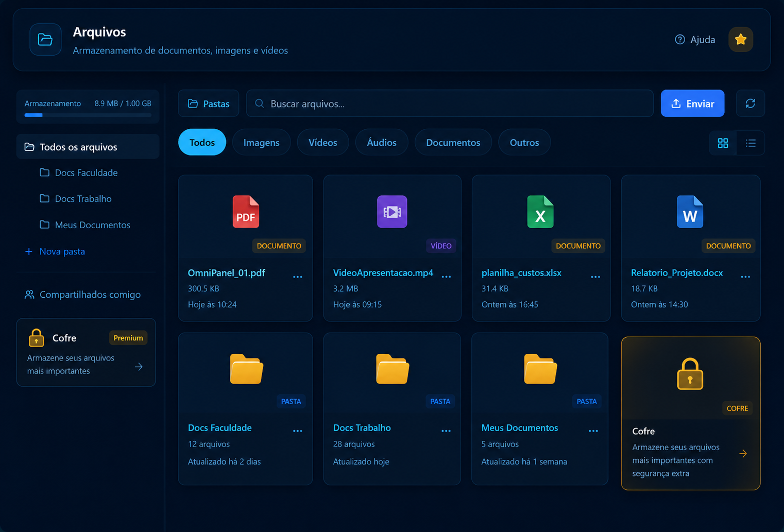The height and width of the screenshot is (532, 784).
Task: Click the Docs Trabalho card title
Action: [x=362, y=428]
